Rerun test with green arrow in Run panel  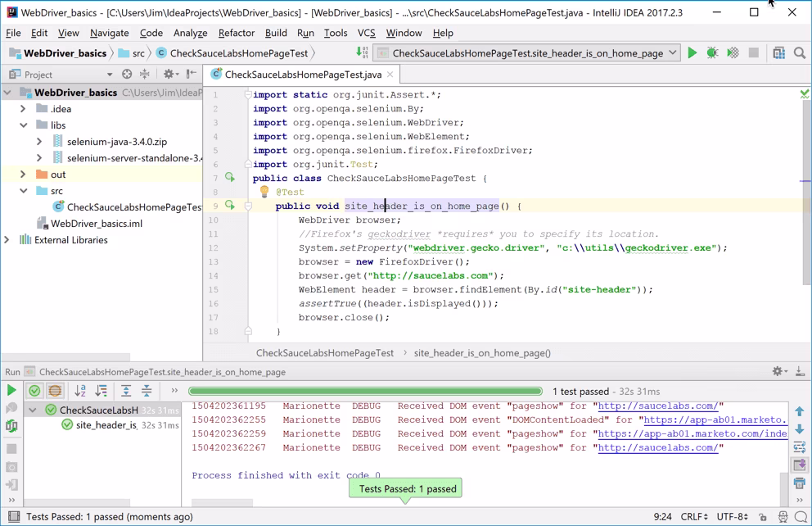tap(11, 390)
